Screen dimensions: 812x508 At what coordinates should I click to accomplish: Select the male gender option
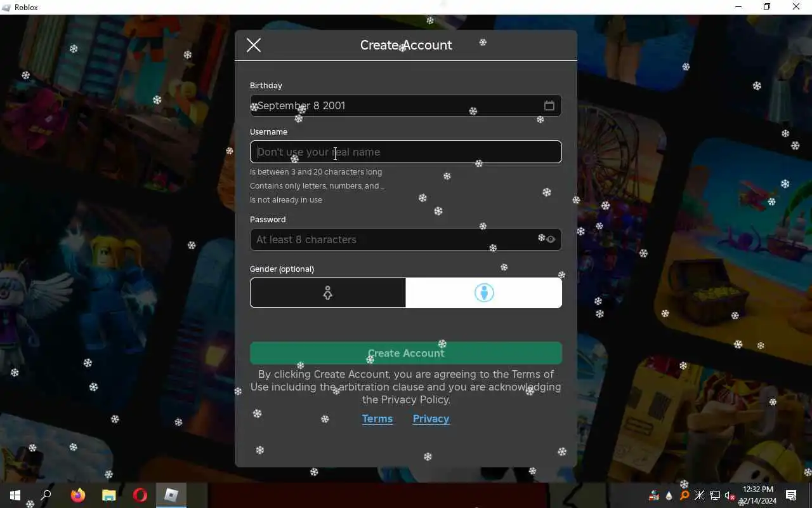[x=484, y=293]
